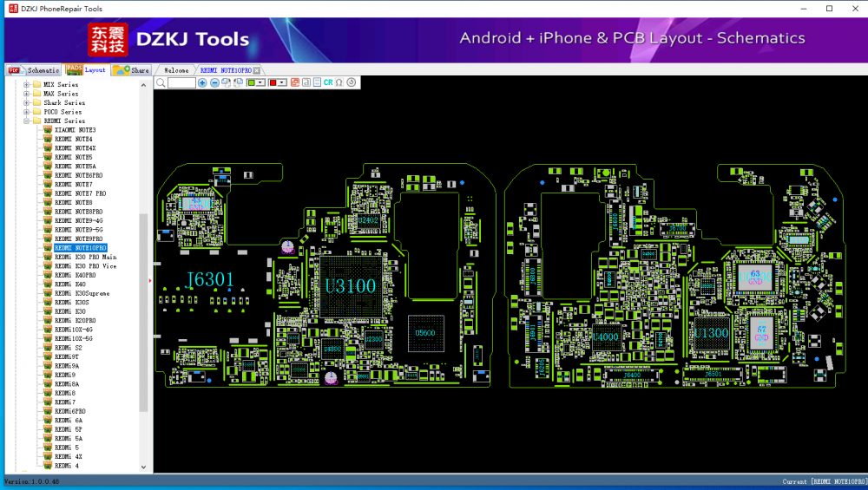Click the cyan CR toolbar icon
The height and width of the screenshot is (490, 868).
328,83
